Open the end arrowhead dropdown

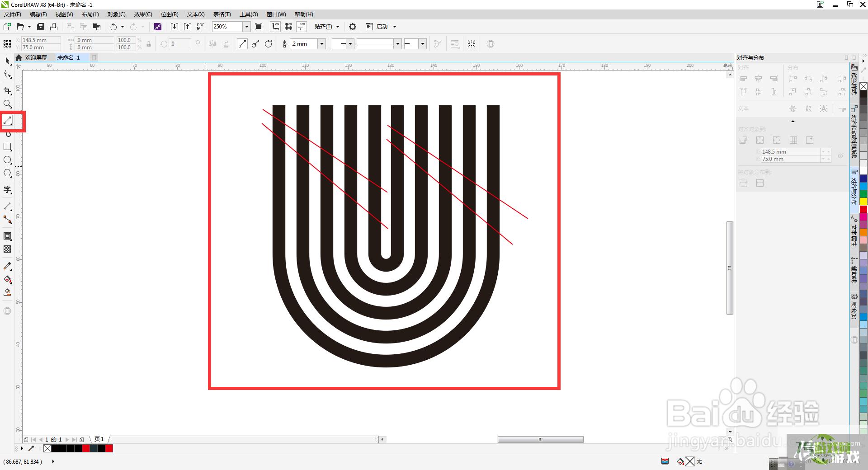(423, 44)
